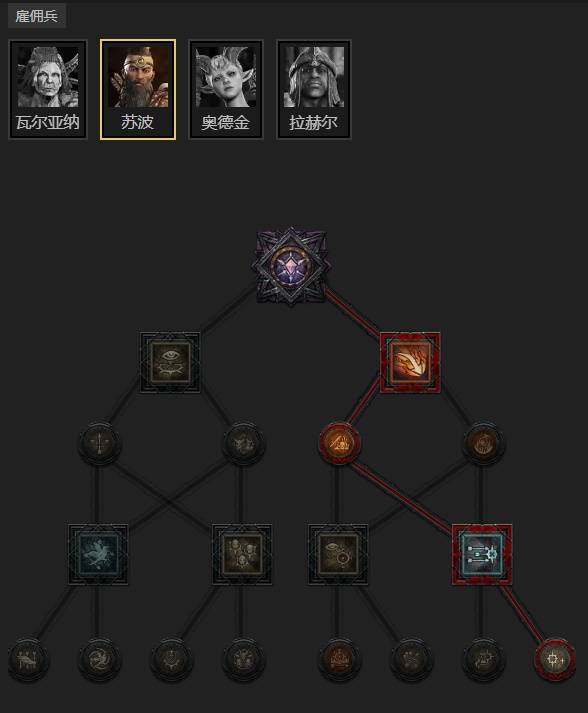Image resolution: width=588 pixels, height=713 pixels.
Task: Click the red-framed gear mechanism skill node
Action: tap(482, 554)
